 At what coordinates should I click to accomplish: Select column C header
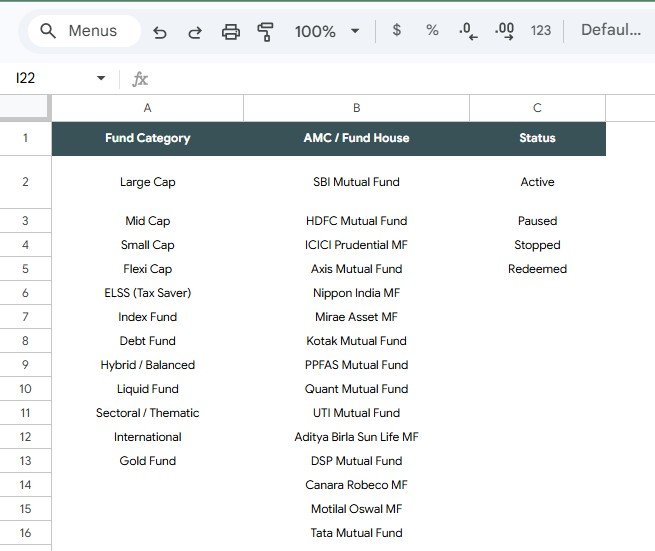pyautogui.click(x=537, y=108)
